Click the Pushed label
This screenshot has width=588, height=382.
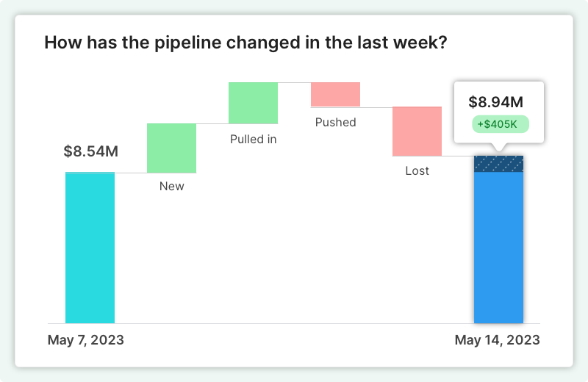[335, 122]
